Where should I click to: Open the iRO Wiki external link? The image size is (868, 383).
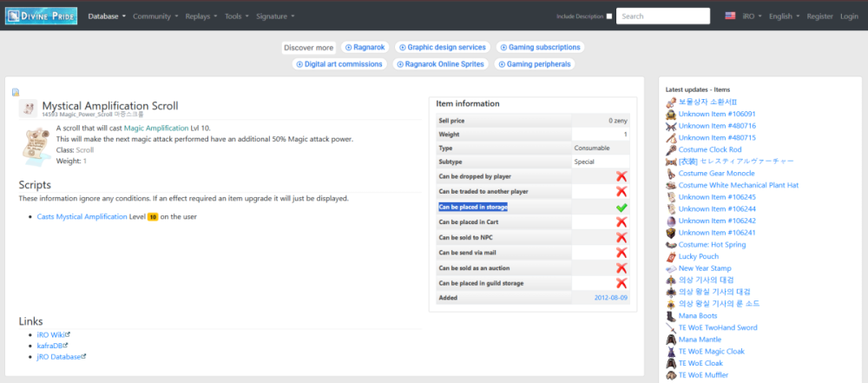point(52,334)
